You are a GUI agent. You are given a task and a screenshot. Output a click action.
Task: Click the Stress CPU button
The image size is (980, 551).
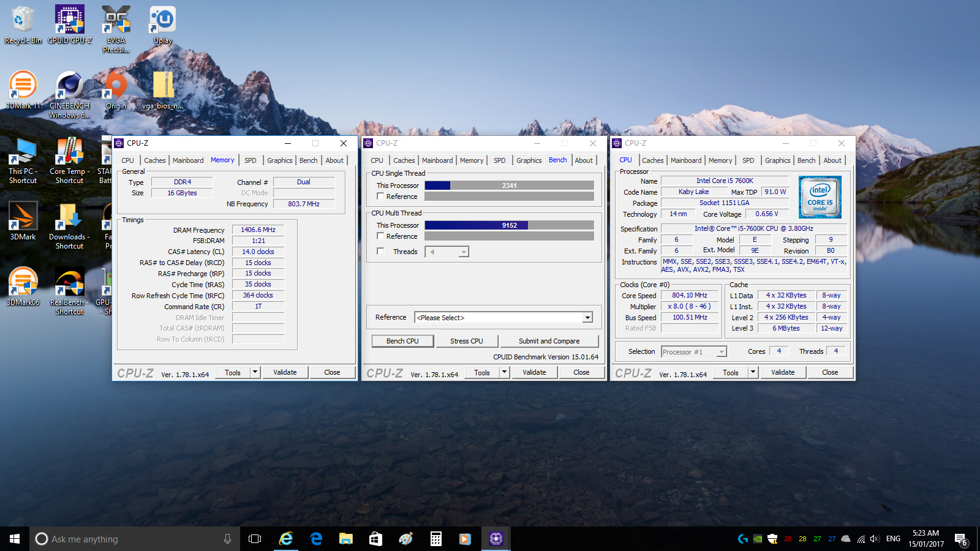tap(467, 341)
